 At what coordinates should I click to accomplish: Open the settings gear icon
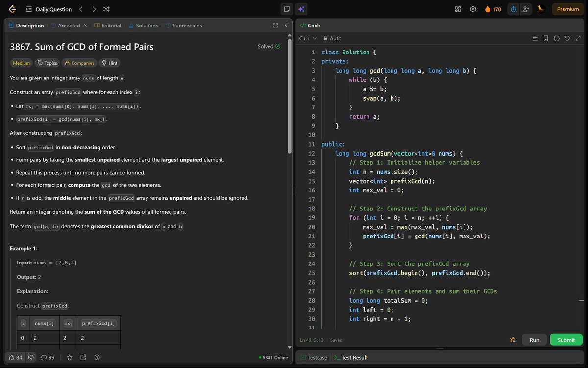coord(473,9)
